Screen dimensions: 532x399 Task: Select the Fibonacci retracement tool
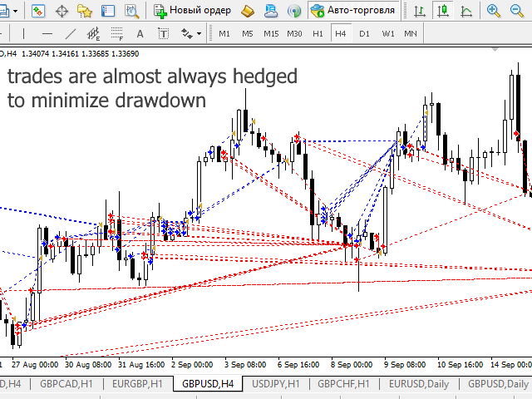pyautogui.click(x=117, y=33)
